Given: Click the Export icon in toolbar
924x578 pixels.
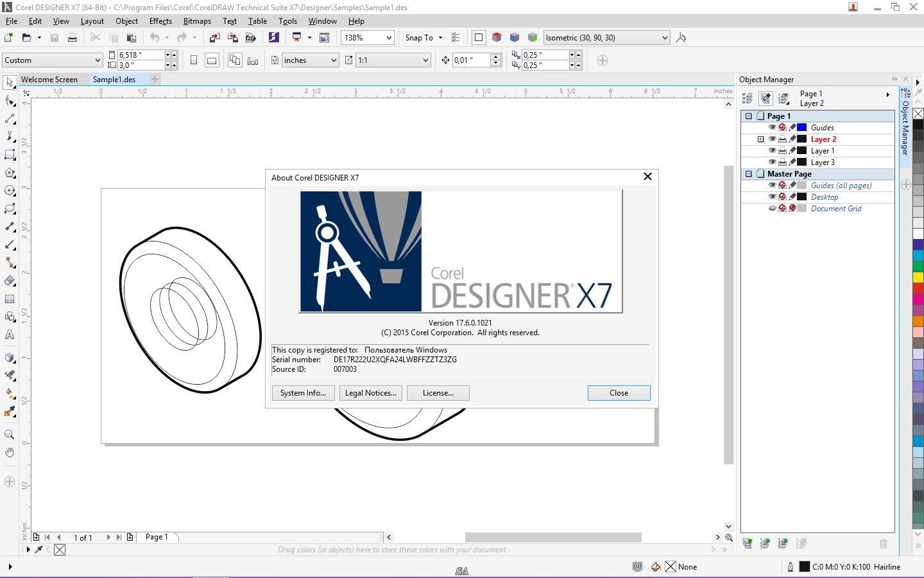Looking at the screenshot, I should pos(233,38).
